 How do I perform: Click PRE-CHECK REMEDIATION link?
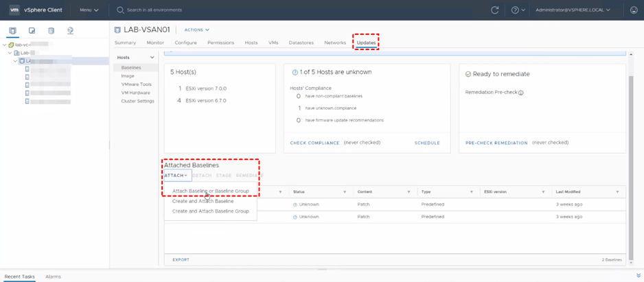(496, 143)
